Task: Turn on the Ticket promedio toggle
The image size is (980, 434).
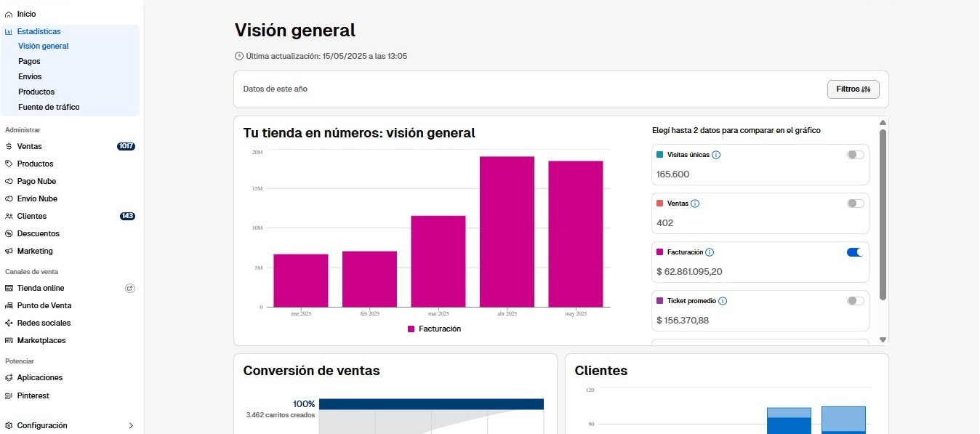Action: [x=855, y=300]
